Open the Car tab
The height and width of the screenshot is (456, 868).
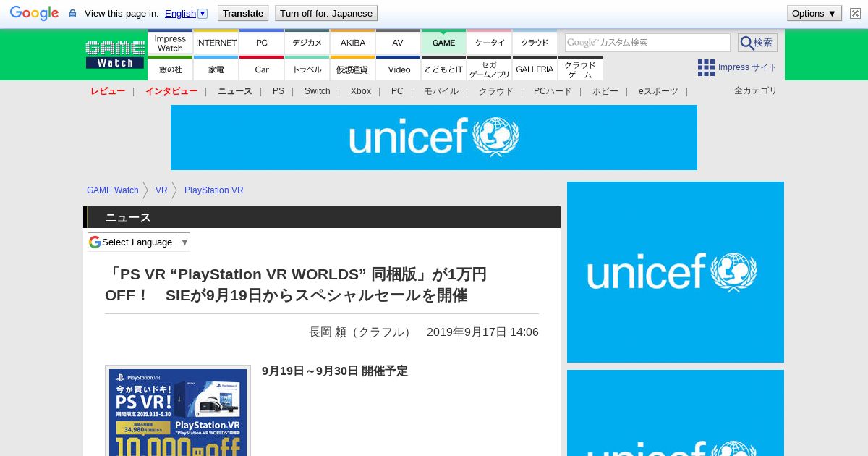point(261,69)
